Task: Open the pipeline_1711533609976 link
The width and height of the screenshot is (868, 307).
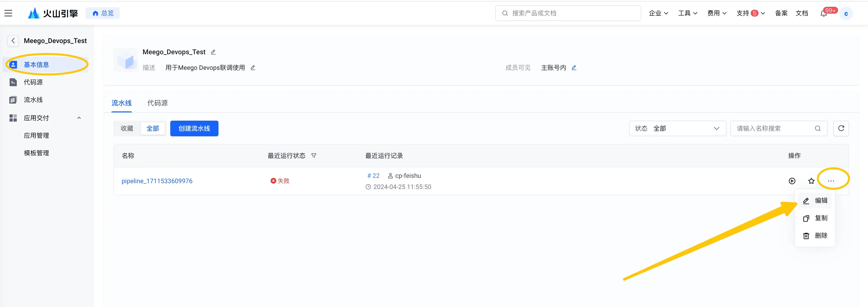Action: [157, 181]
